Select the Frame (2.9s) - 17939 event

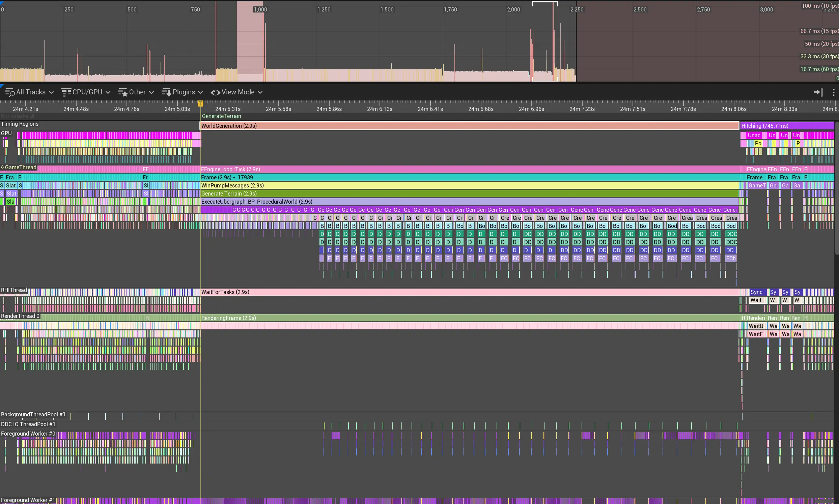(x=470, y=177)
